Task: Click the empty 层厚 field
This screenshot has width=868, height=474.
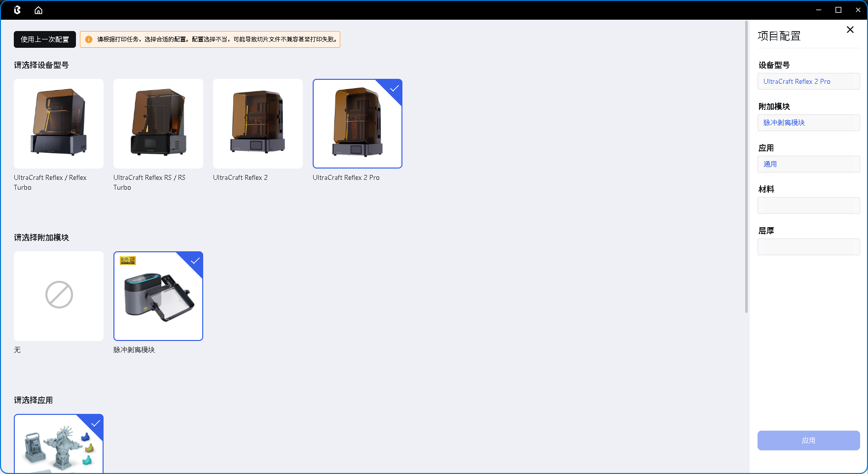Action: (x=809, y=247)
